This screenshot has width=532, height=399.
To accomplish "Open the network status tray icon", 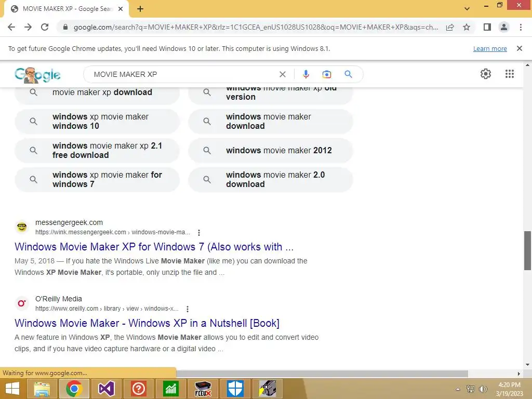I will tap(471, 389).
